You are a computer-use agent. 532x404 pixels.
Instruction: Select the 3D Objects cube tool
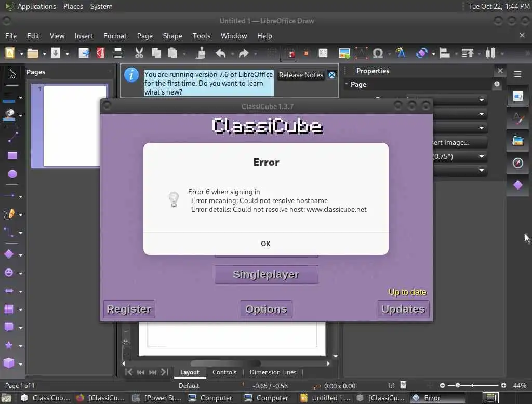[9, 363]
